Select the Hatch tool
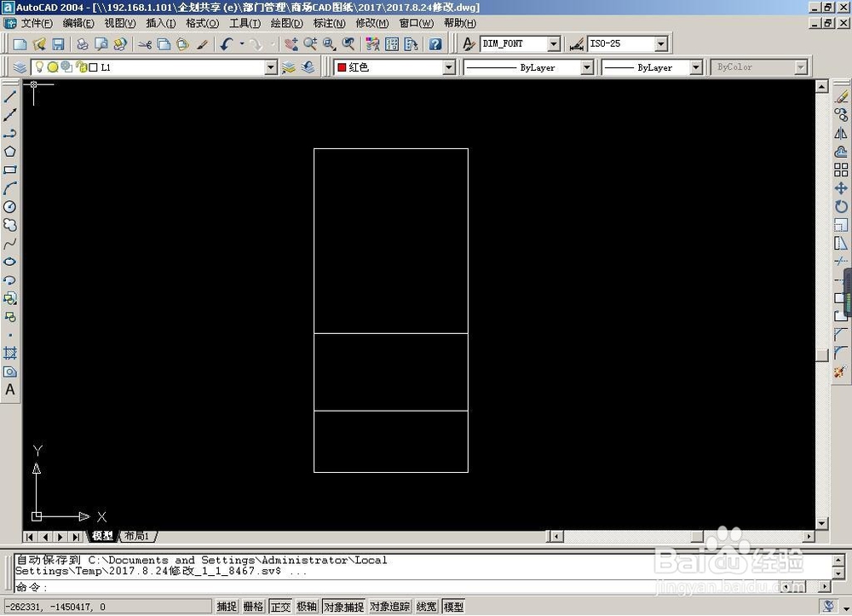This screenshot has width=852, height=616. [9, 353]
